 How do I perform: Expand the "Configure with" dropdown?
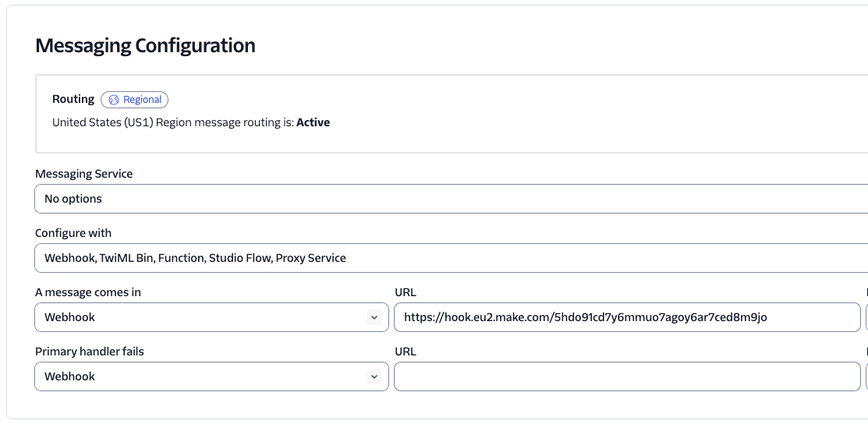pos(452,258)
